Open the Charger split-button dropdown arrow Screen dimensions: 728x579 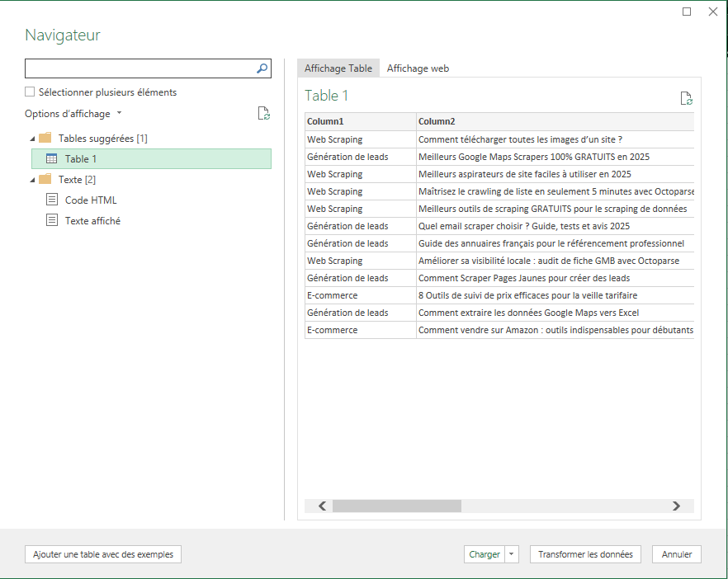click(x=512, y=554)
